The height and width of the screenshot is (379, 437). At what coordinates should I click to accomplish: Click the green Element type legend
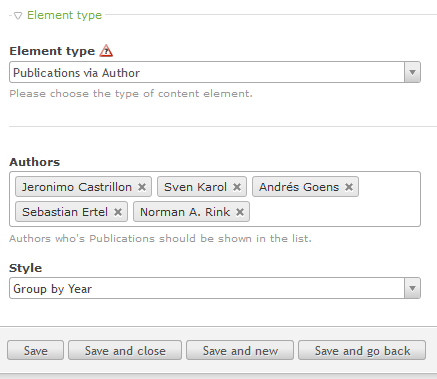click(64, 15)
